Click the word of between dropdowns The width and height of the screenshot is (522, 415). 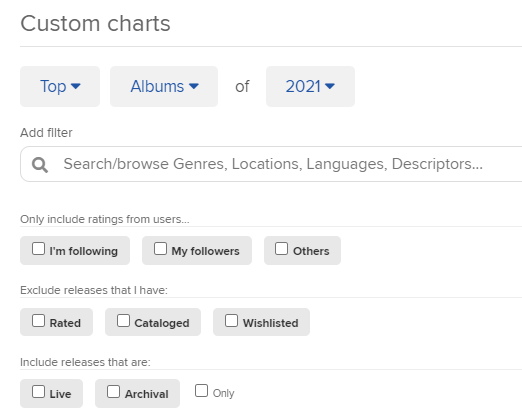click(x=242, y=87)
